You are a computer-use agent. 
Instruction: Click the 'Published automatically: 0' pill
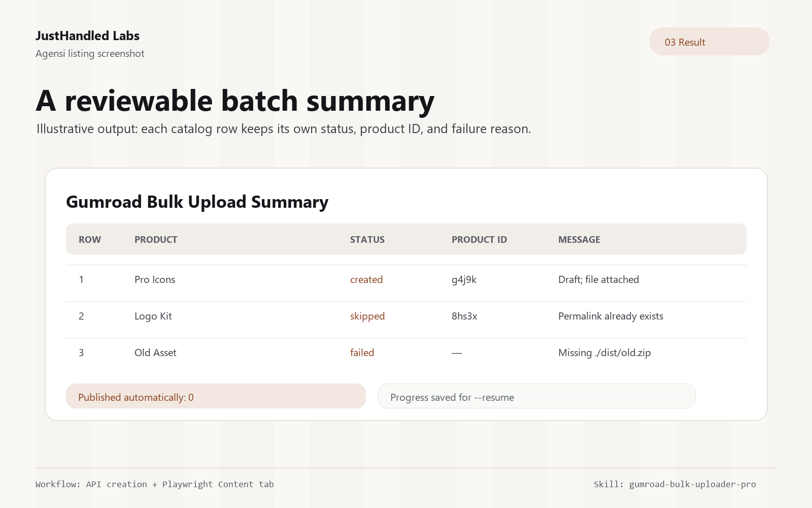pos(216,396)
